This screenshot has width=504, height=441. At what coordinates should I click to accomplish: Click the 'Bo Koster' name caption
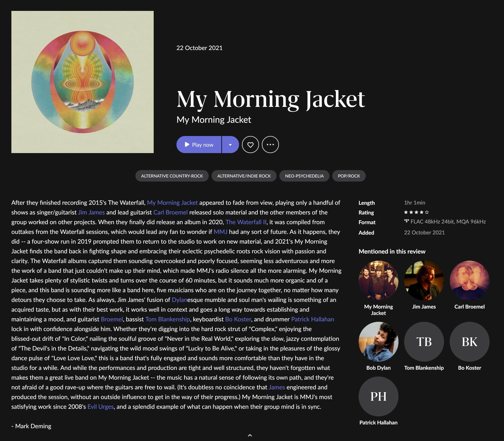(x=470, y=368)
